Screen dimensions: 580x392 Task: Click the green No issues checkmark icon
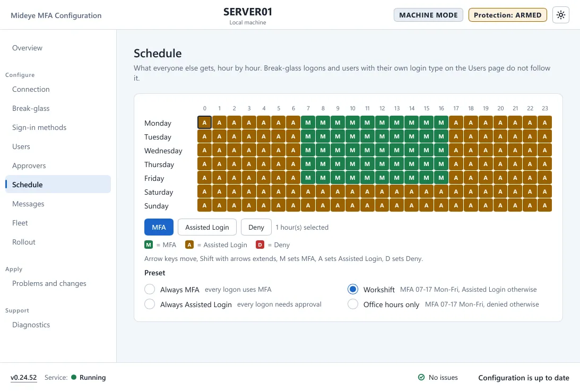pos(421,377)
